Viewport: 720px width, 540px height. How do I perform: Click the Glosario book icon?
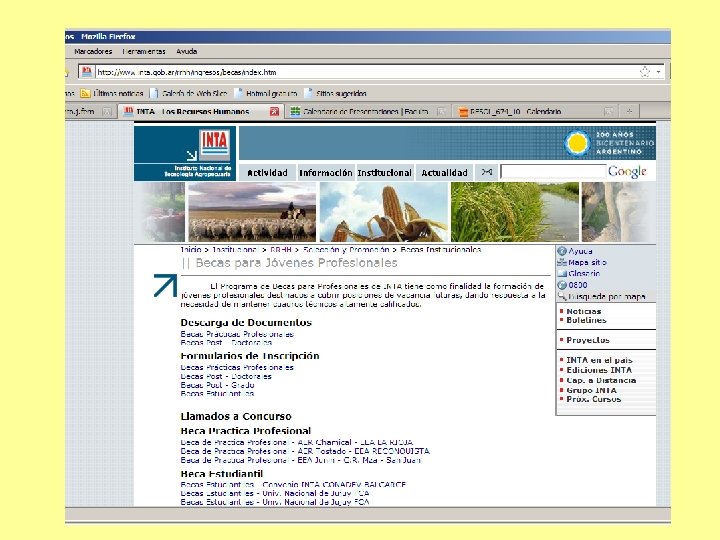562,273
